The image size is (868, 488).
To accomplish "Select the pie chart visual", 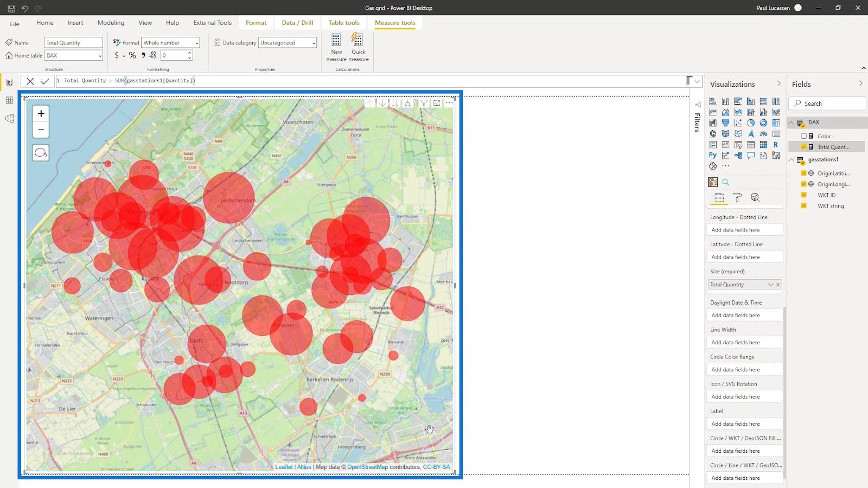I will click(x=751, y=123).
